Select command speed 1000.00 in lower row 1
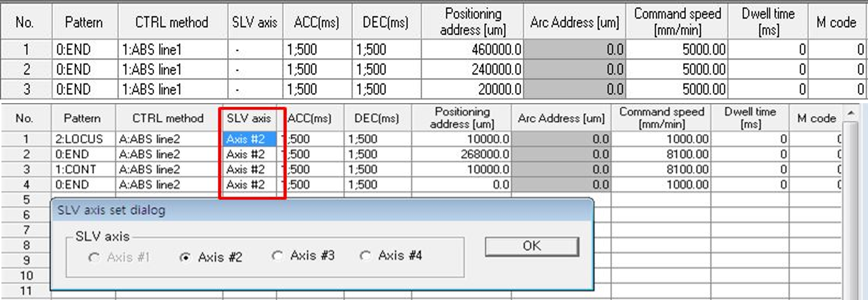 click(x=661, y=139)
